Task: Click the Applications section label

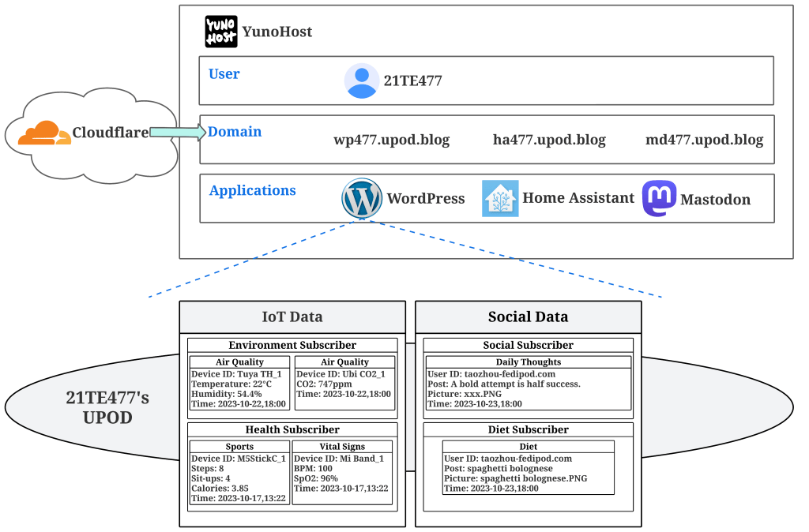Action: point(252,190)
